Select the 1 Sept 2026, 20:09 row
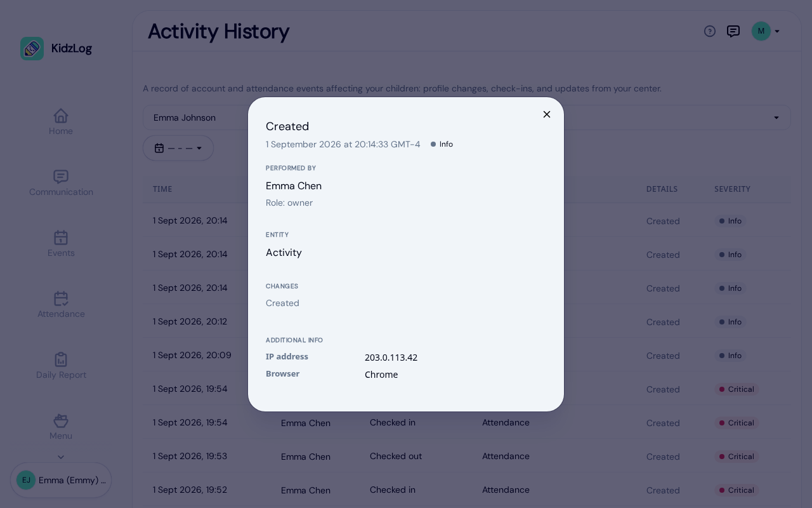 [x=467, y=356]
